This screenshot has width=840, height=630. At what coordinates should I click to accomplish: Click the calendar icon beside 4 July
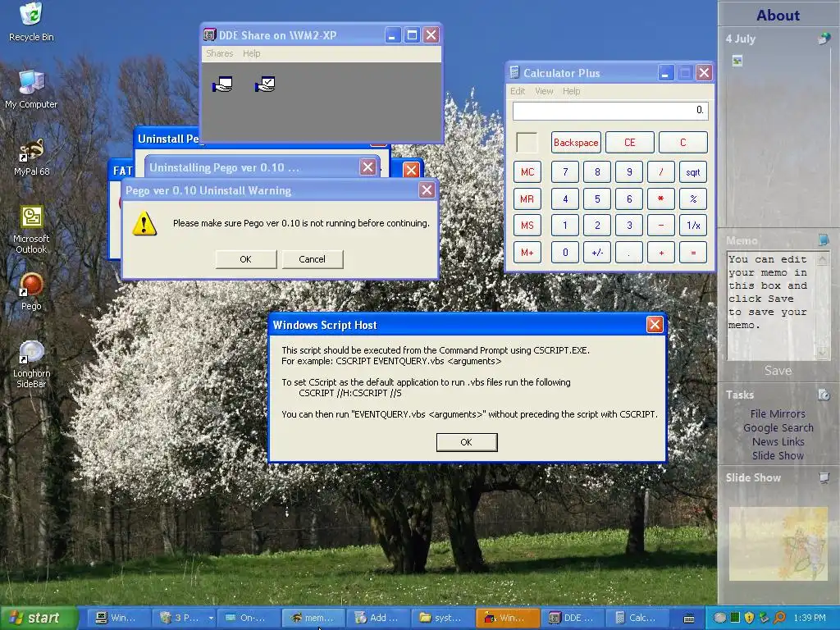(824, 39)
